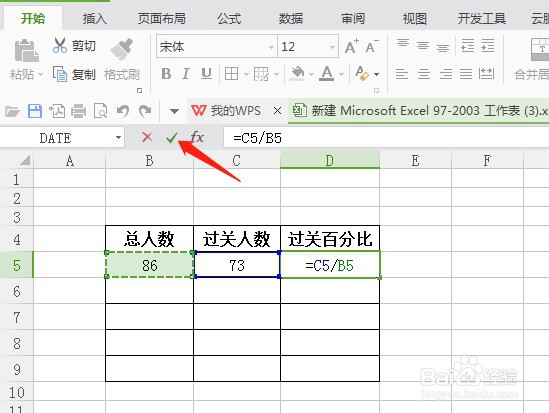Expand borders dropdown arrow
This screenshot has width=549, height=413.
(246, 74)
